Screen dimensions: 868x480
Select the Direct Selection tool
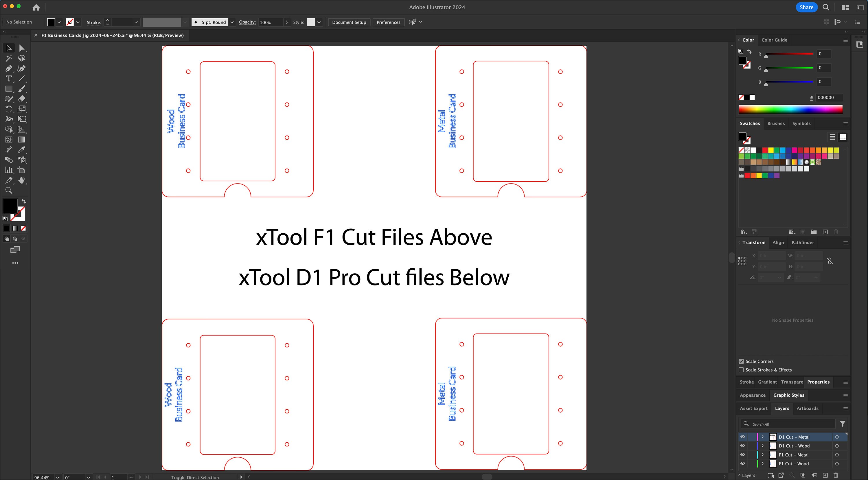coord(22,48)
